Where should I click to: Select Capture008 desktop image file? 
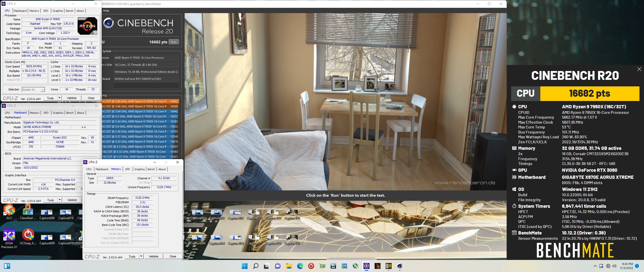pos(47,214)
